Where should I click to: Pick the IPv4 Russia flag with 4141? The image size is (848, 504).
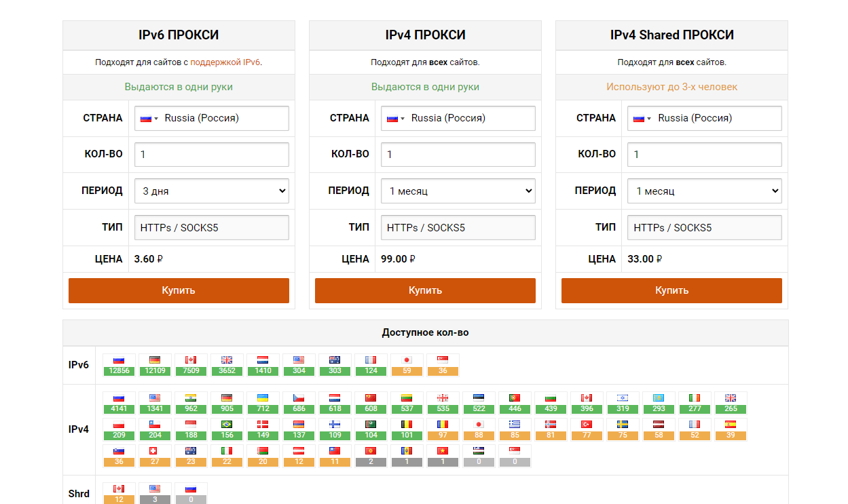[119, 403]
